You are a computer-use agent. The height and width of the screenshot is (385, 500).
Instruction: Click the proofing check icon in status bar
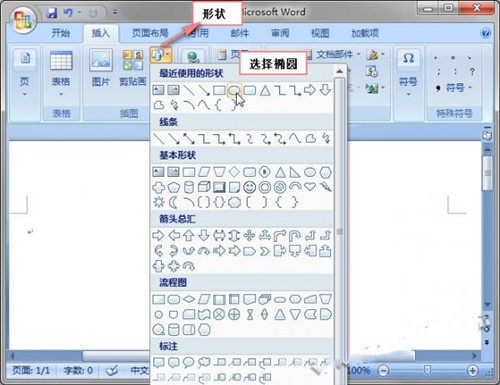tap(112, 370)
